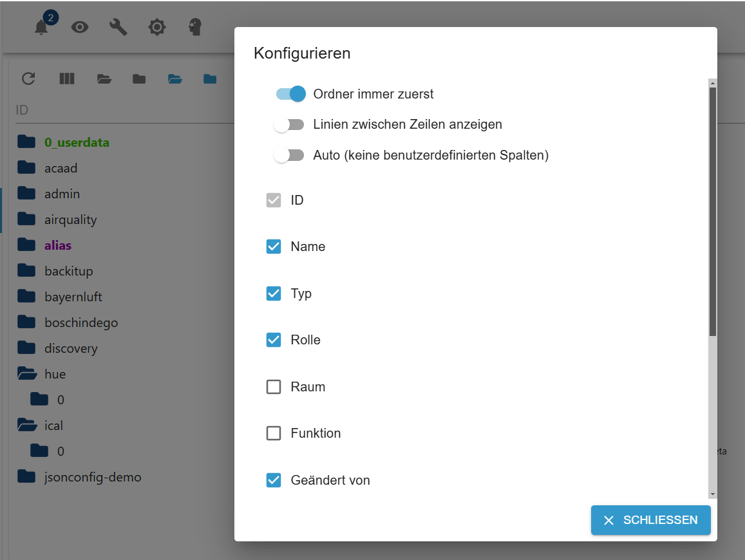This screenshot has height=560, width=745.
Task: Open the wrench settings icon
Action: click(118, 27)
